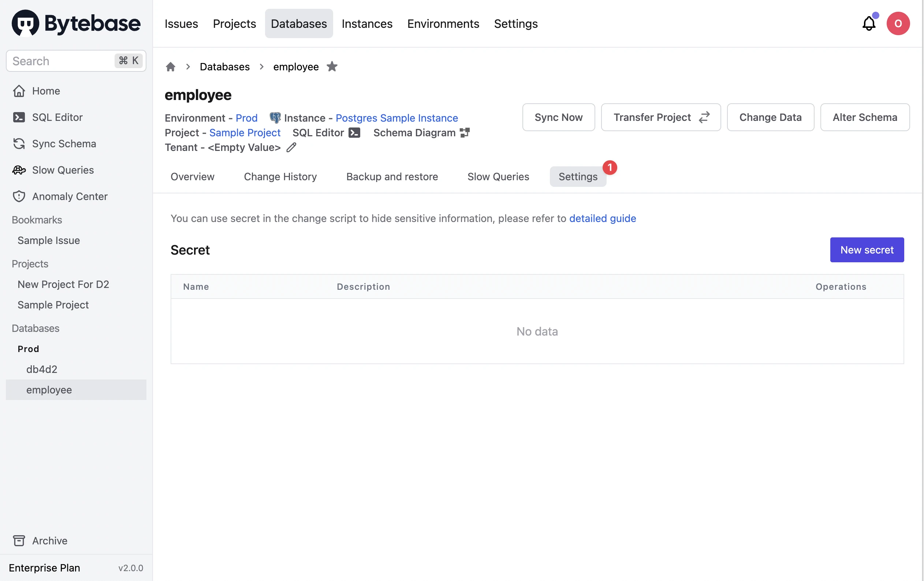Open the Instances menu
Image resolution: width=924 pixels, height=581 pixels.
point(367,23)
